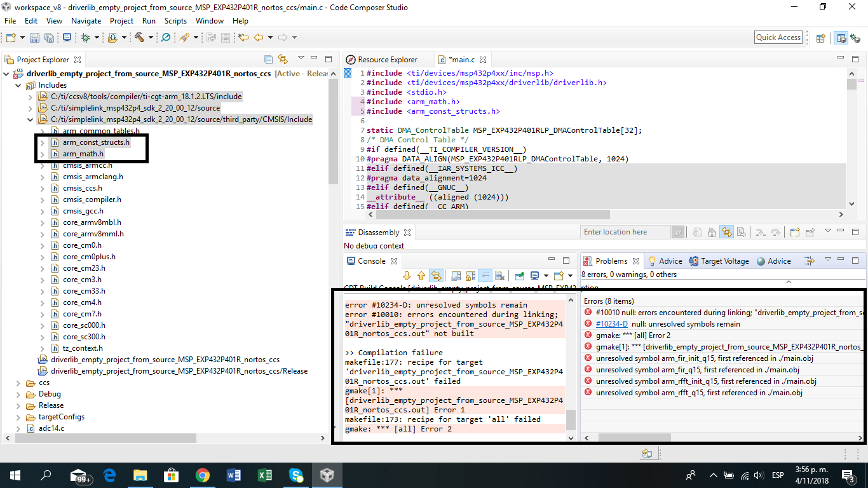Click Console previous error up-arrow icon
Screen dimensions: 868x488
coord(421,276)
